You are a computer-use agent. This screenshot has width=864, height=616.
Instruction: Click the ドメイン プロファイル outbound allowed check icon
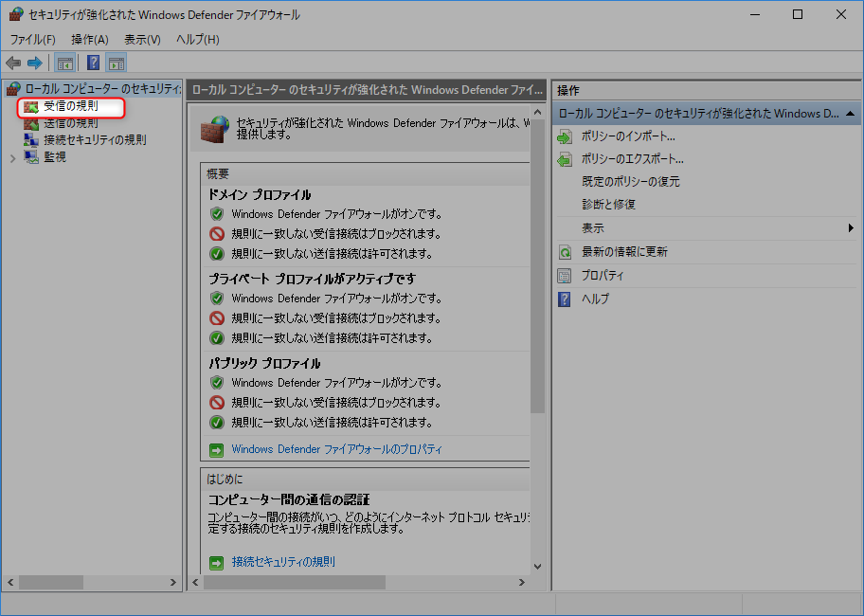[x=217, y=253]
